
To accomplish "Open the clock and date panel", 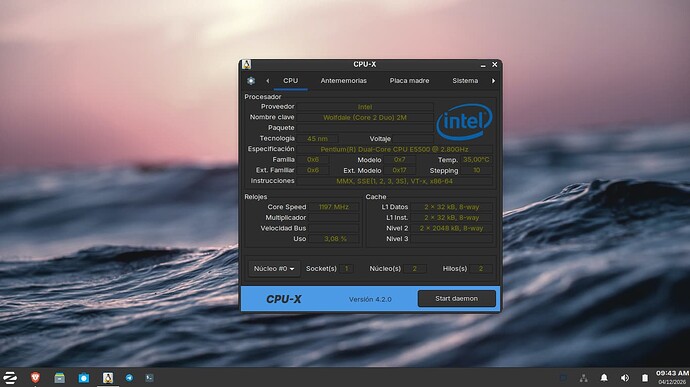I will pyautogui.click(x=672, y=377).
